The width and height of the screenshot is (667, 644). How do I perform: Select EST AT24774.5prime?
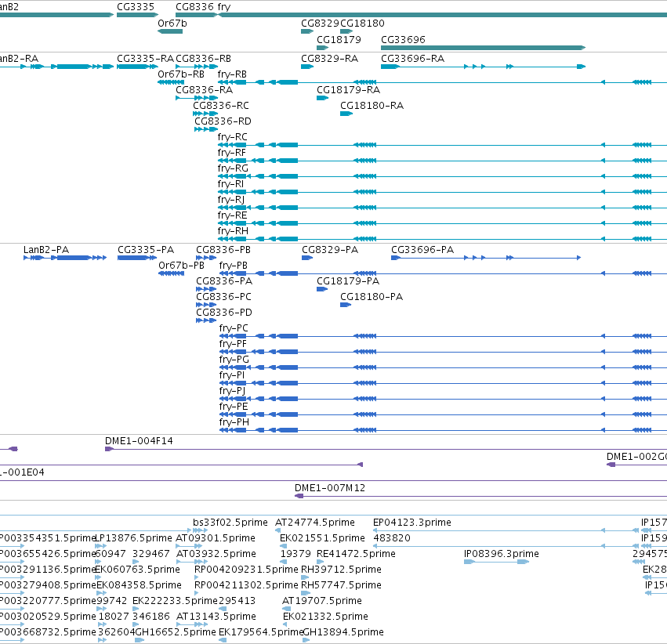[315, 523]
